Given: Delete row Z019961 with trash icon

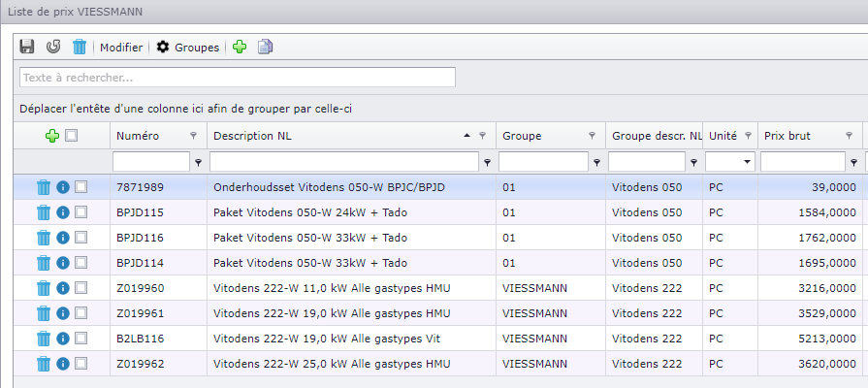Looking at the screenshot, I should pos(44,313).
